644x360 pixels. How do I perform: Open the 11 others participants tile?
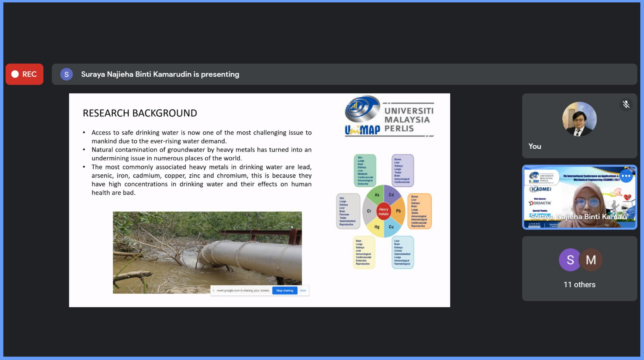(x=579, y=284)
